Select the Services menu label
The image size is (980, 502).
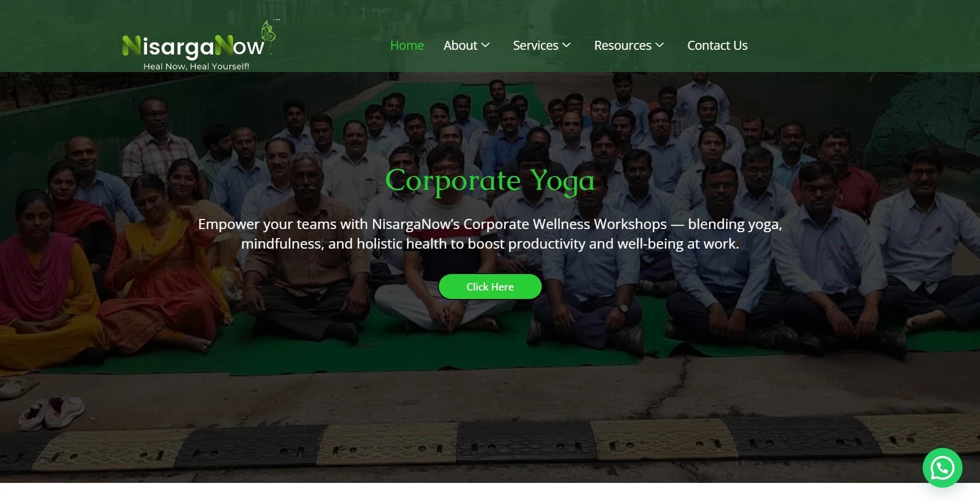(535, 46)
